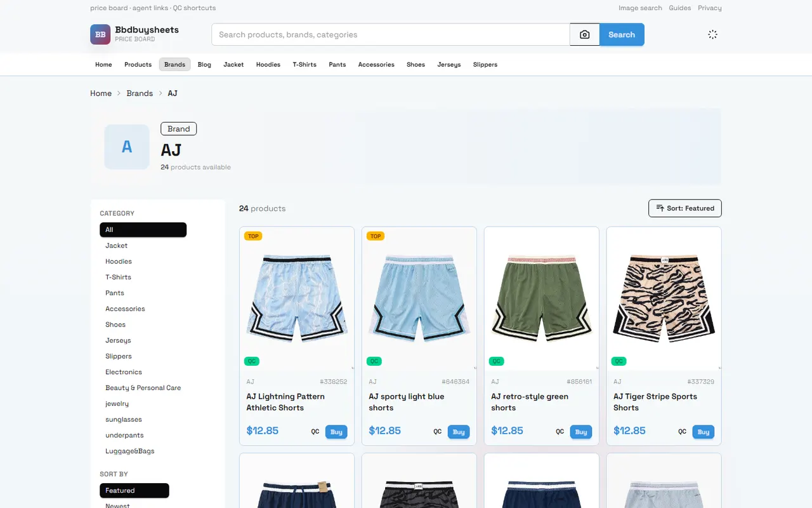This screenshot has height=508, width=812.
Task: Click the QC badge on sporty light blue shorts
Action: coord(374,361)
